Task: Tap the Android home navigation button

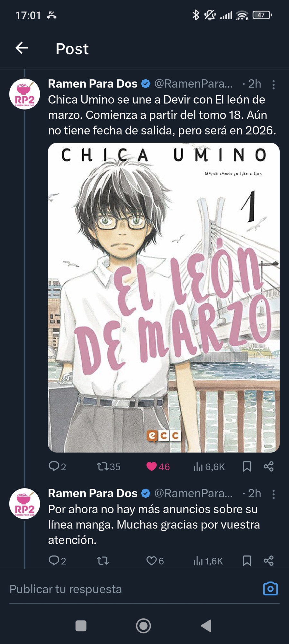Action: (x=143, y=626)
